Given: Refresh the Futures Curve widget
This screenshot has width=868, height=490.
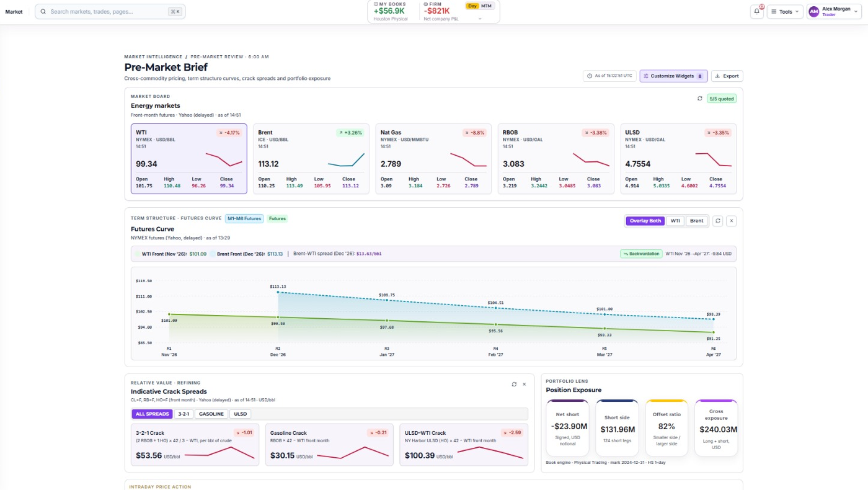Looking at the screenshot, I should click(718, 221).
